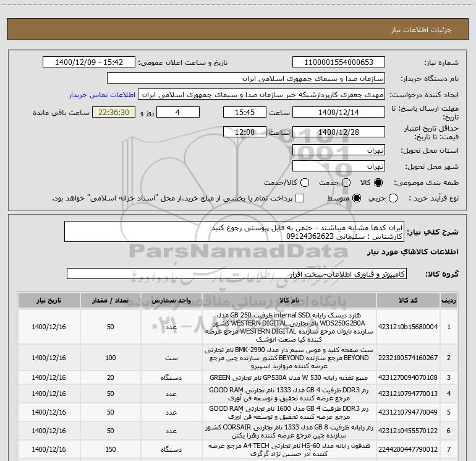The width and height of the screenshot is (476, 461).
Task: Click item code 2232100574160267
Action: 408,358
